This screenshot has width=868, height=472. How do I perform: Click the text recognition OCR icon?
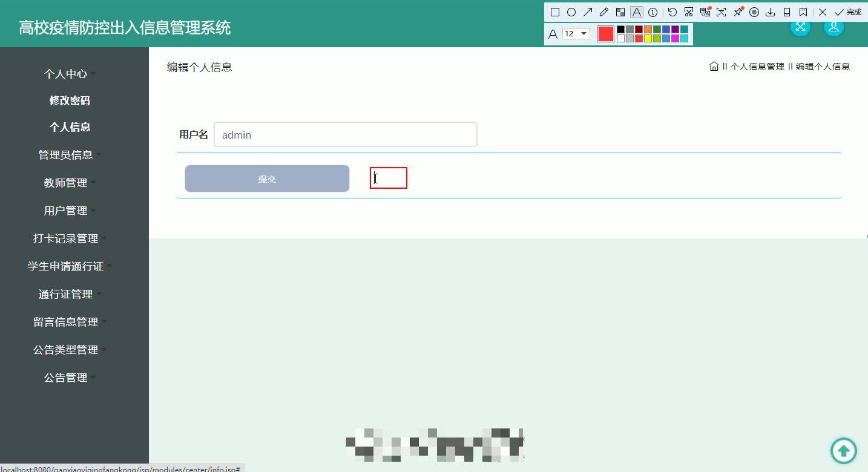(x=721, y=12)
